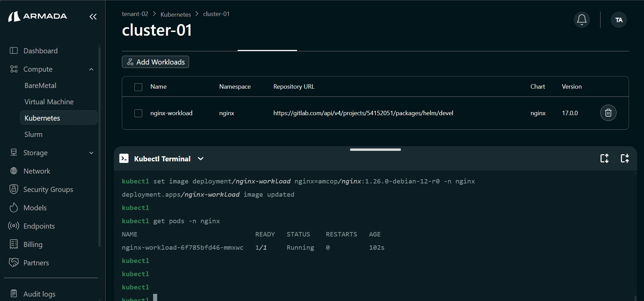Click the Dashboard panel icon

(14, 51)
